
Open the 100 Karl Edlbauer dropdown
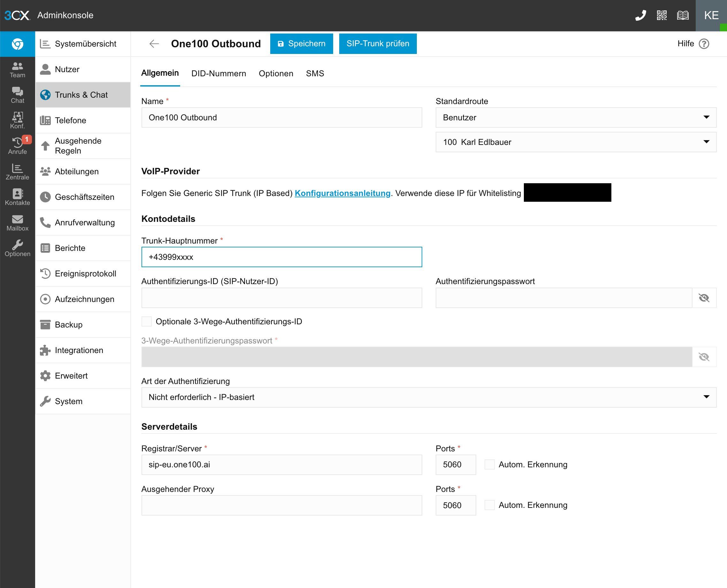tap(576, 142)
